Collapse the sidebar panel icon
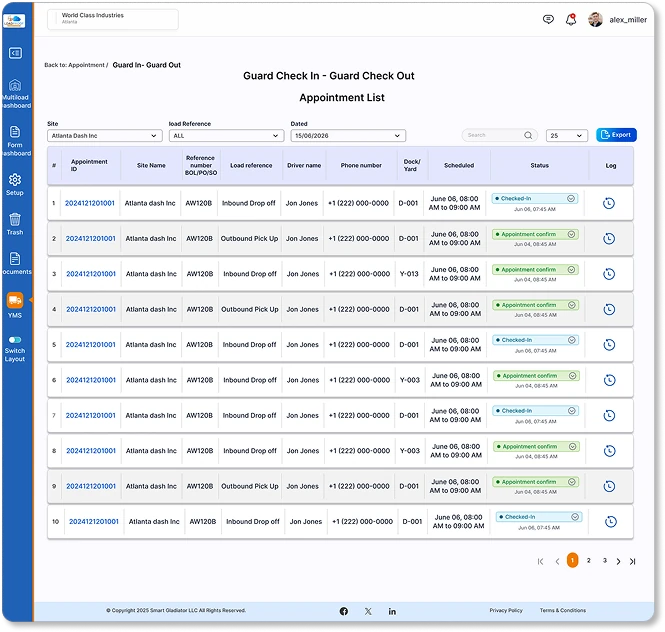Viewport: 665px width, 632px height. coord(15,53)
